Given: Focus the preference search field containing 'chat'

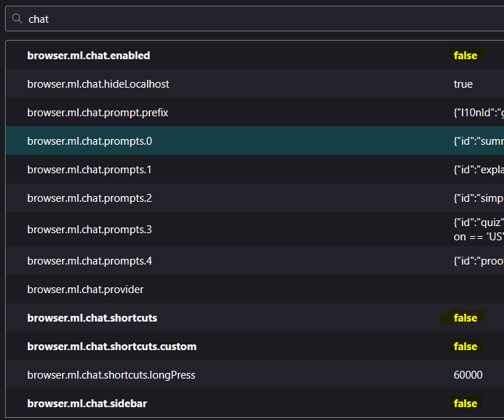Looking at the screenshot, I should pos(255,19).
